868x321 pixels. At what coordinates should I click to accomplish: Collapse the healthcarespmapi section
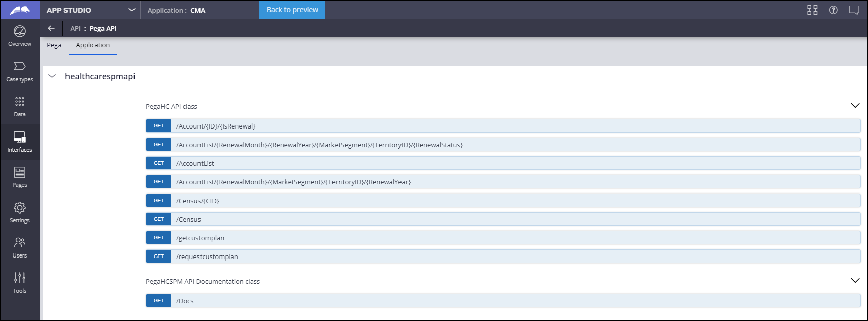coord(52,76)
